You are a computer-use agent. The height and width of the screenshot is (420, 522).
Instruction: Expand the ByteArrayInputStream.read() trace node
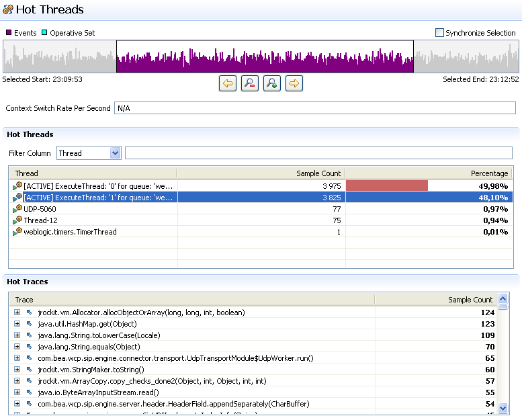17,392
